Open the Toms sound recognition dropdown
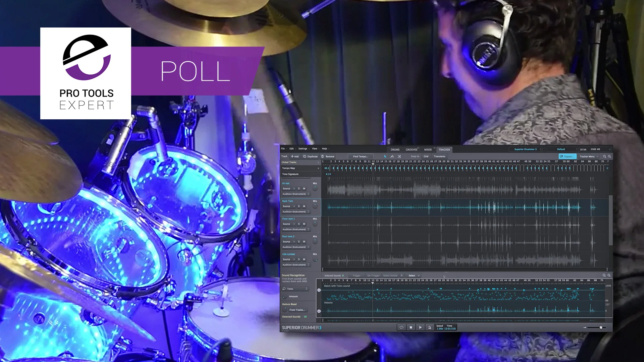 (295, 289)
